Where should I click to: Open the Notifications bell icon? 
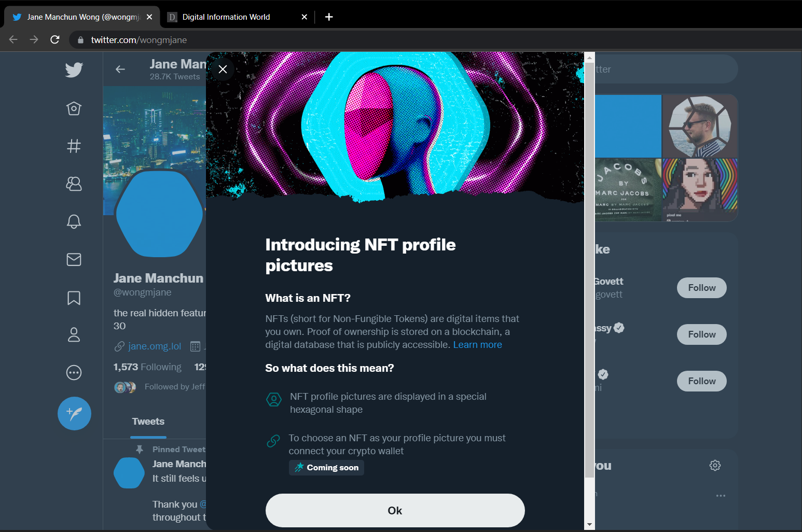coord(74,221)
